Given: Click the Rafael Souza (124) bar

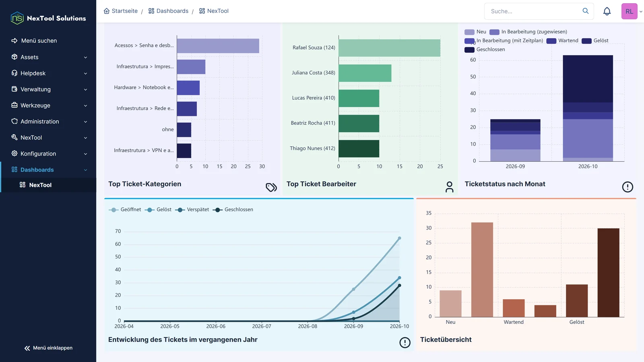Looking at the screenshot, I should [389, 48].
